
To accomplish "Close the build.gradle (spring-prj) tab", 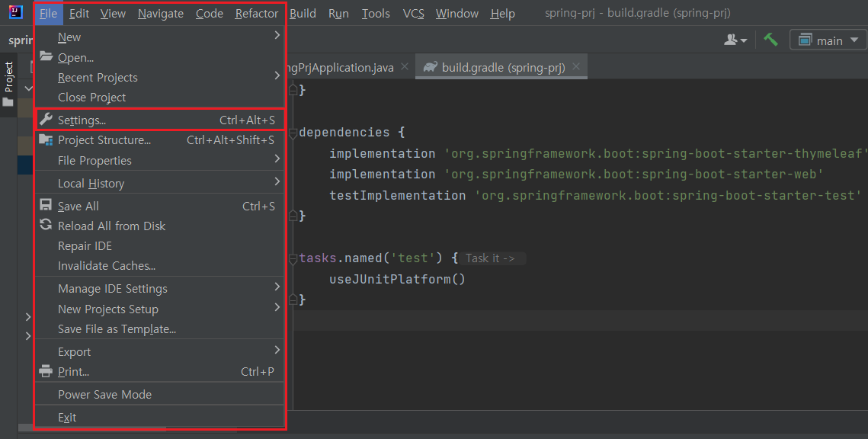I will coord(575,66).
